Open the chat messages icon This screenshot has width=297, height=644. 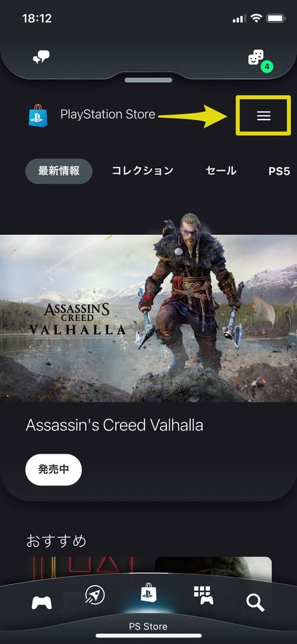tap(41, 57)
